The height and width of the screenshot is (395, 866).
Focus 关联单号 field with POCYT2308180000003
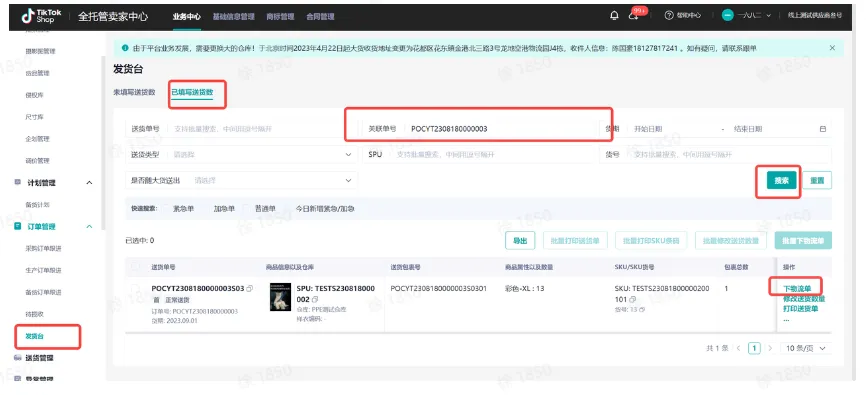478,129
